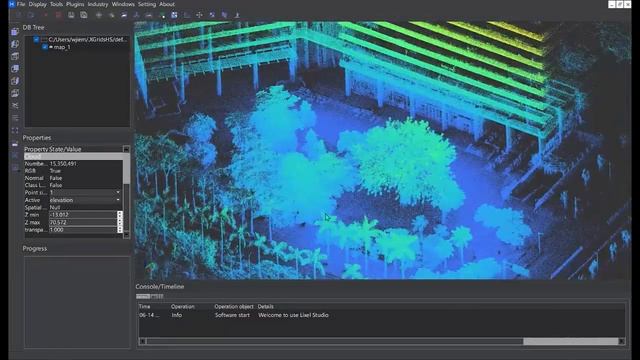The height and width of the screenshot is (360, 640).
Task: Click the transparency value field
Action: click(x=83, y=230)
